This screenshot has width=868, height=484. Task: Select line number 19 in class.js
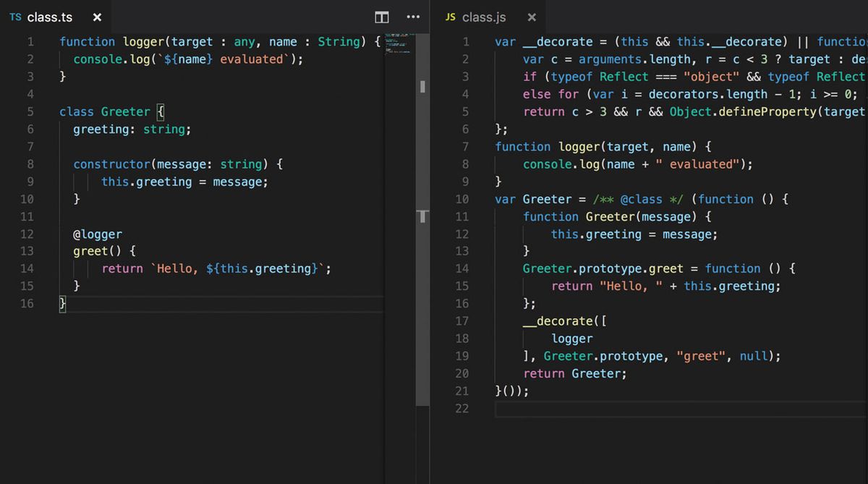tap(461, 355)
